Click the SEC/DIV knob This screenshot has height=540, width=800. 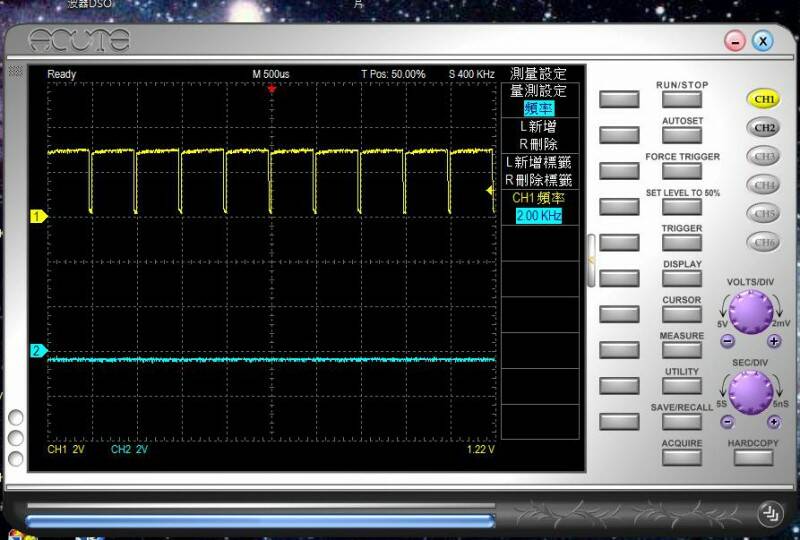(x=751, y=392)
